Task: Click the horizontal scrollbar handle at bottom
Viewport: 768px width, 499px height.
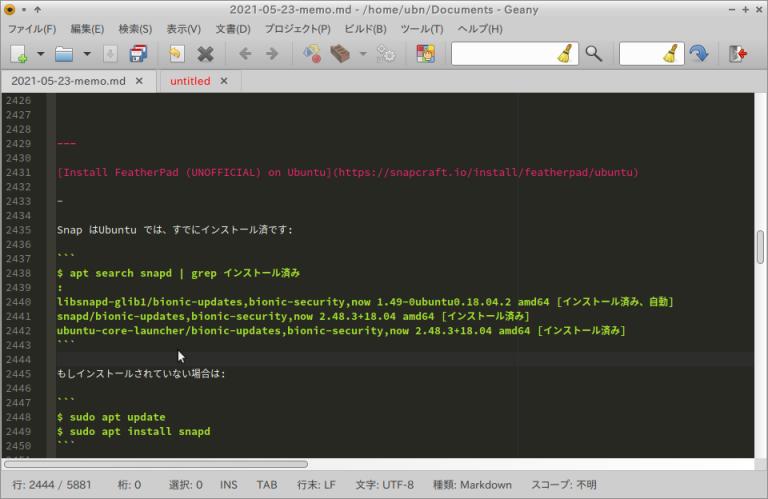Action: pos(156,464)
